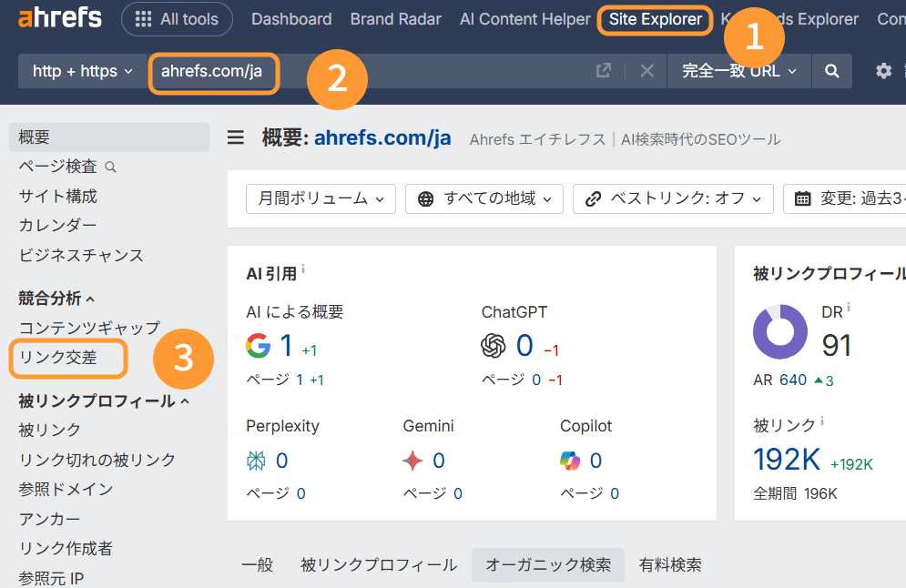This screenshot has width=906, height=588.
Task: Open the すべての地域 region dropdown
Action: point(484,198)
